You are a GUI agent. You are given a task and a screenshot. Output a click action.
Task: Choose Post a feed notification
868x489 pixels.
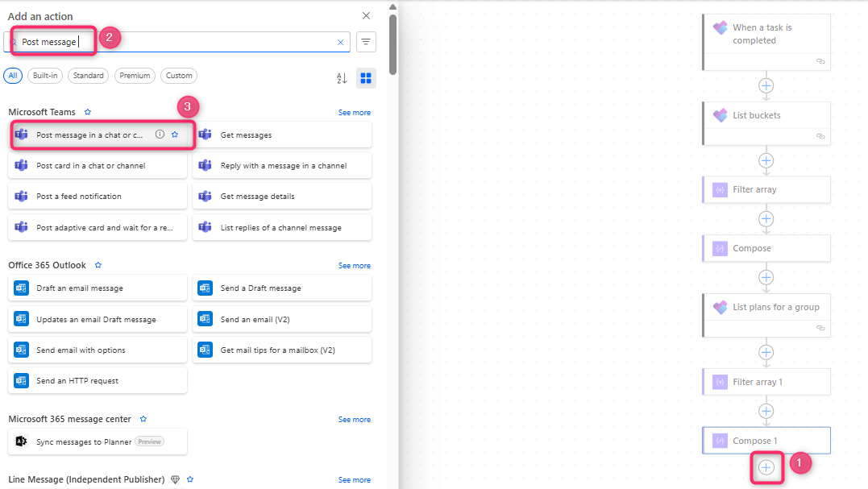pyautogui.click(x=98, y=197)
